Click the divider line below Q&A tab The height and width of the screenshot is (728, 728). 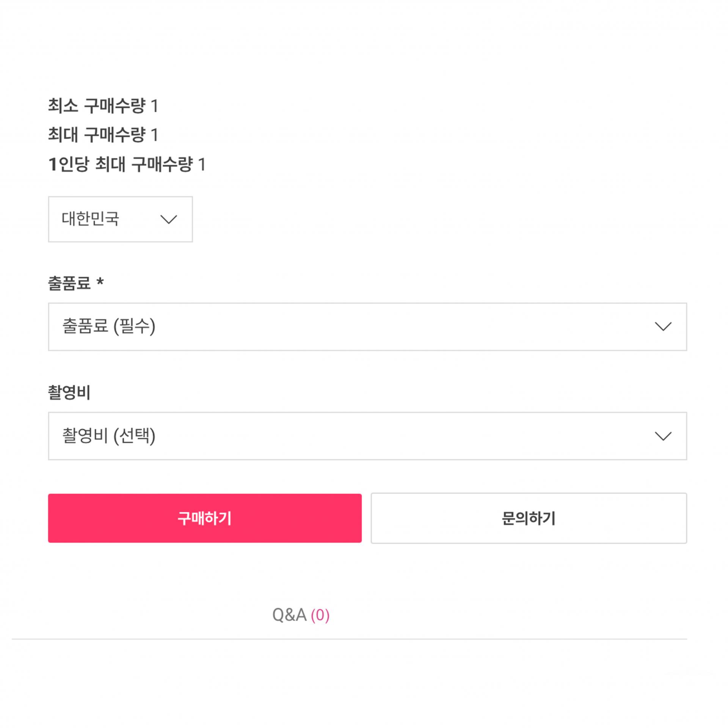[349, 639]
